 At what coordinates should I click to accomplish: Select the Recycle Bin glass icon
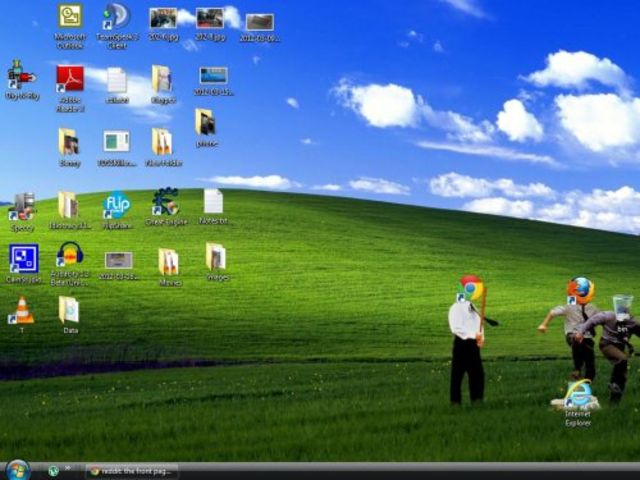pyautogui.click(x=623, y=307)
